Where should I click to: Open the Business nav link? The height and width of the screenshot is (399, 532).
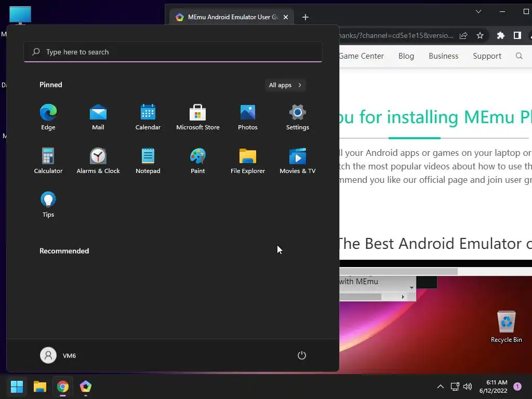click(444, 56)
